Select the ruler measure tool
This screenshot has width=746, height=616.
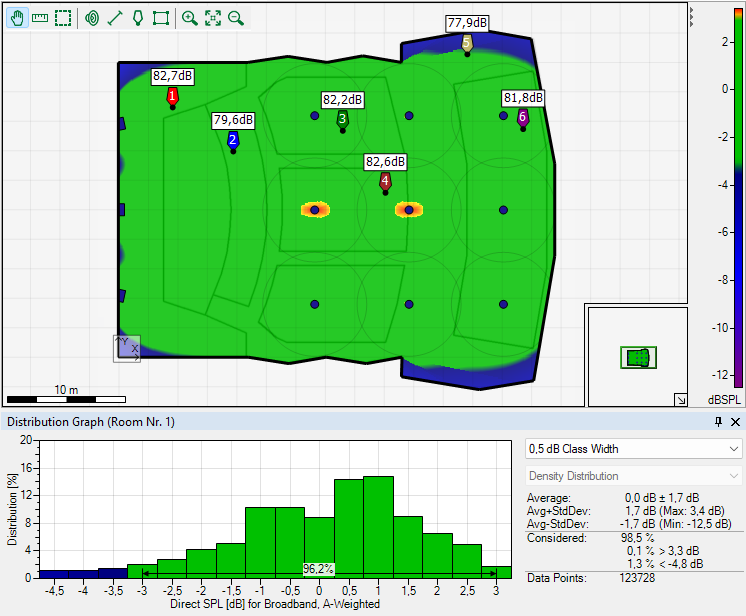[40, 18]
